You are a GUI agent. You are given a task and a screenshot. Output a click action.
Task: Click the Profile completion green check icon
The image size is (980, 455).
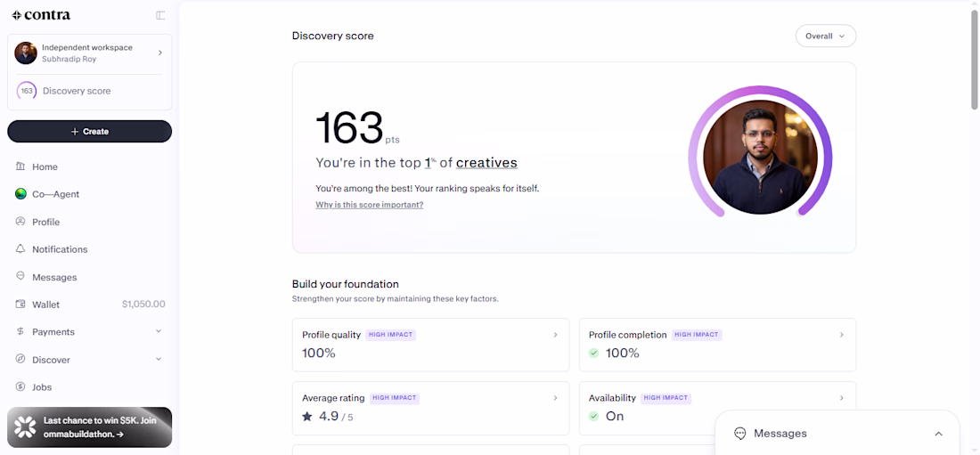593,353
